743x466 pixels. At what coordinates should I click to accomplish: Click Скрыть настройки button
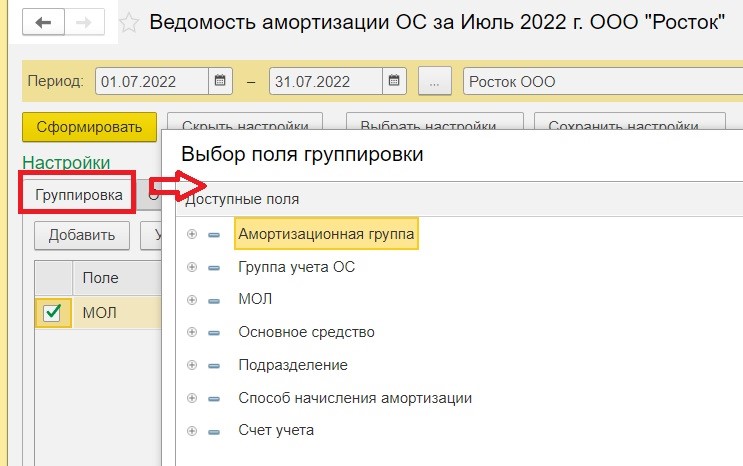click(x=245, y=121)
